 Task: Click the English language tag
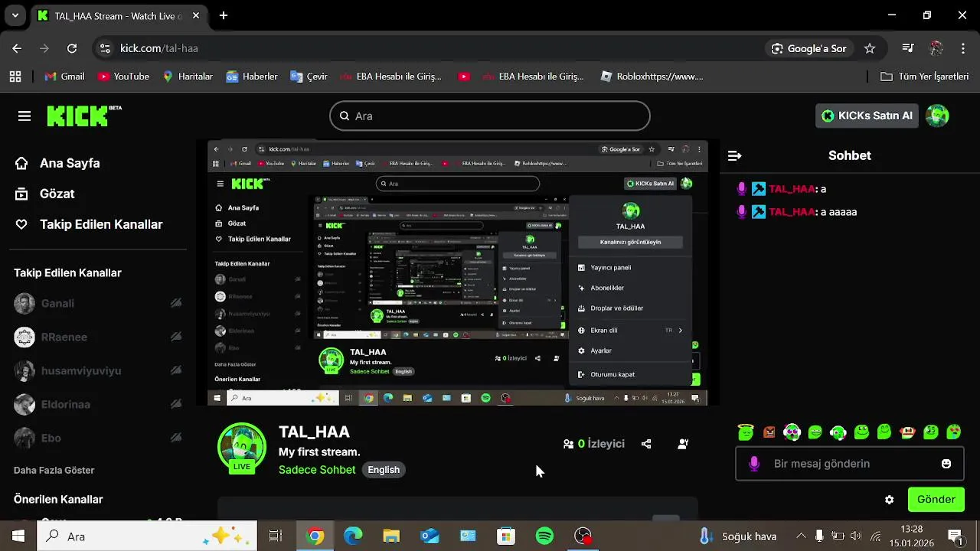coord(384,470)
